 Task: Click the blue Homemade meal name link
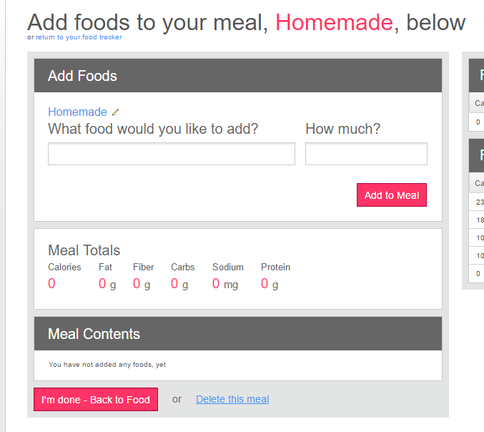(77, 112)
